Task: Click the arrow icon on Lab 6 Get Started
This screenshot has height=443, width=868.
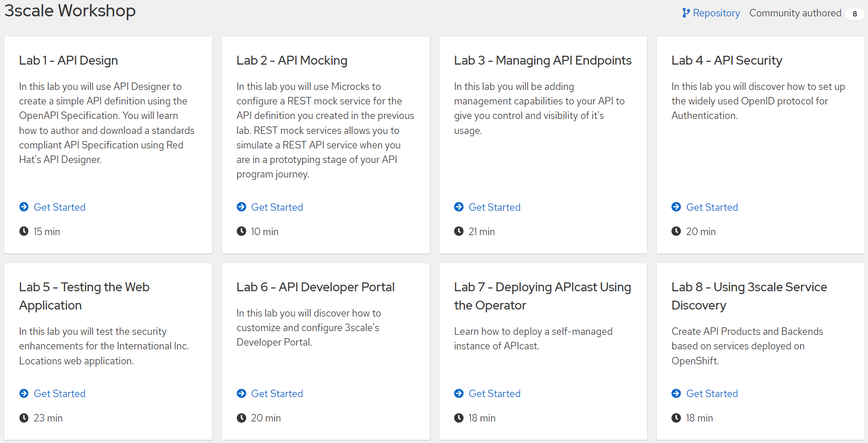Action: point(241,393)
